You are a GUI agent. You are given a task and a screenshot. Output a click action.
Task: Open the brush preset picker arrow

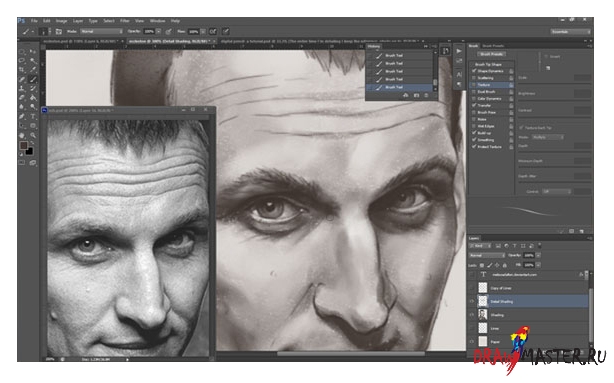(50, 31)
